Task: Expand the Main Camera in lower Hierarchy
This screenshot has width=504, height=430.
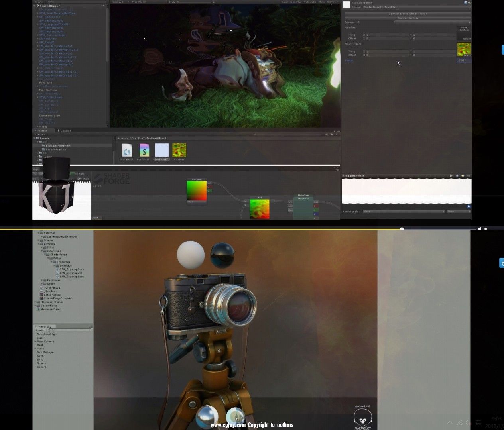Action: click(x=35, y=342)
